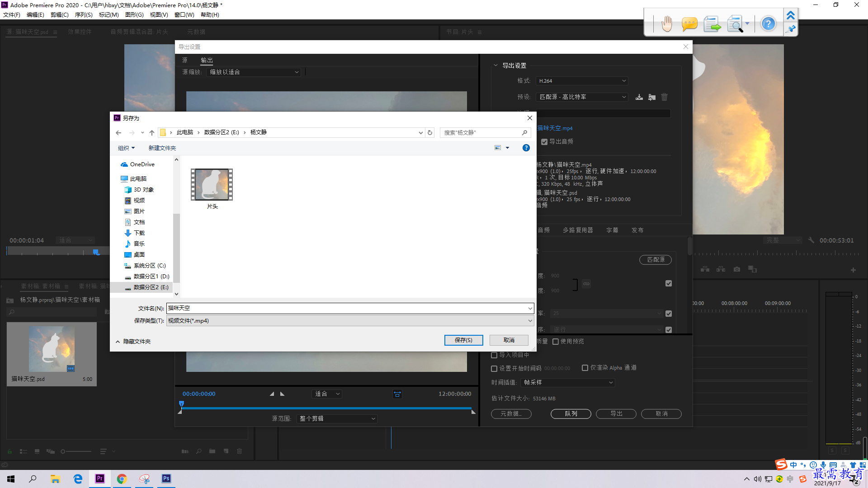This screenshot has height=488, width=868.
Task: Toggle the frame rate match-source checkbox
Action: [669, 314]
